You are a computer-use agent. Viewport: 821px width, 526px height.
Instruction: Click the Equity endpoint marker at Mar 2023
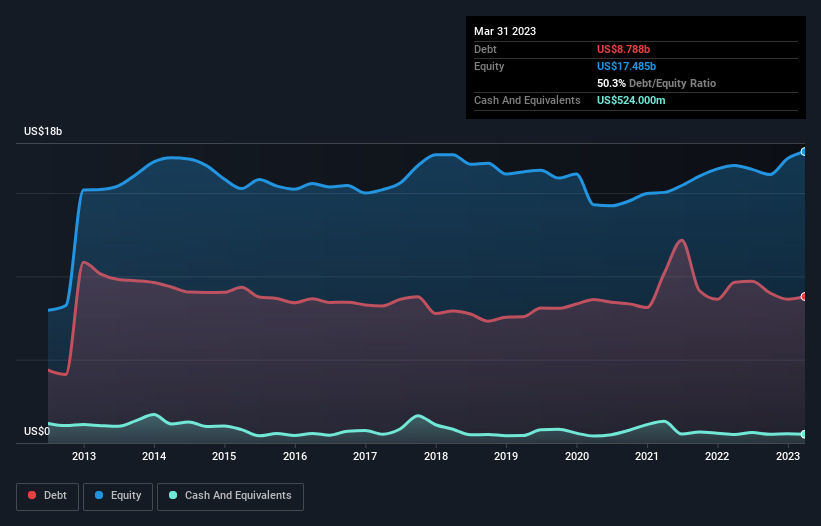(x=804, y=152)
